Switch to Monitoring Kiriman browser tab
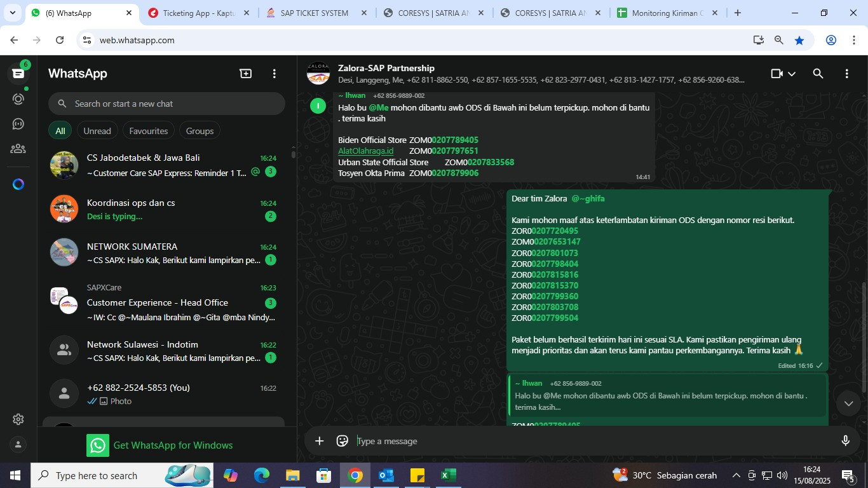 click(x=667, y=13)
